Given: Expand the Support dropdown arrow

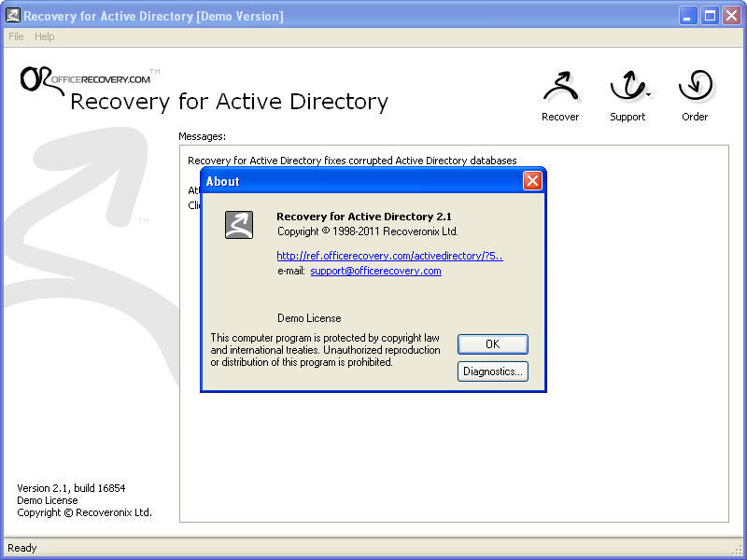Looking at the screenshot, I should tap(649, 95).
